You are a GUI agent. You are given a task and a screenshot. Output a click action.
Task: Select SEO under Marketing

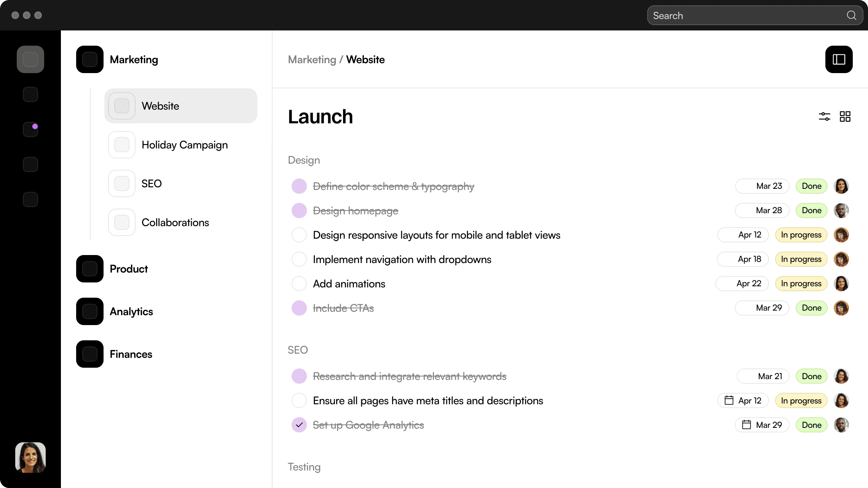click(152, 183)
